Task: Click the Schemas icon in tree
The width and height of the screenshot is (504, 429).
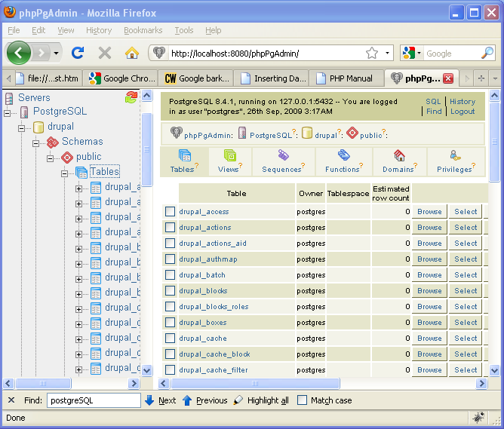Action: (x=52, y=142)
